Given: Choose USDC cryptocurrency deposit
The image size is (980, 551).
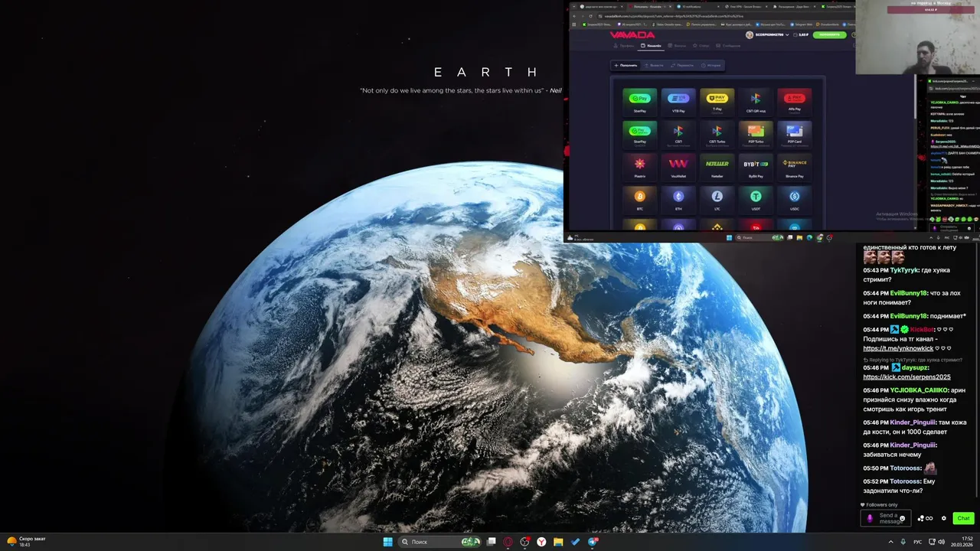Looking at the screenshot, I should point(795,200).
